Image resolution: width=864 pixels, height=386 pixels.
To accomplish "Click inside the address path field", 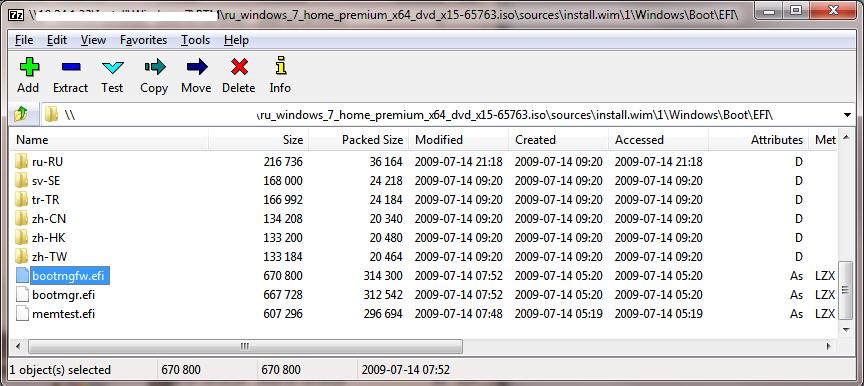I will (441, 115).
